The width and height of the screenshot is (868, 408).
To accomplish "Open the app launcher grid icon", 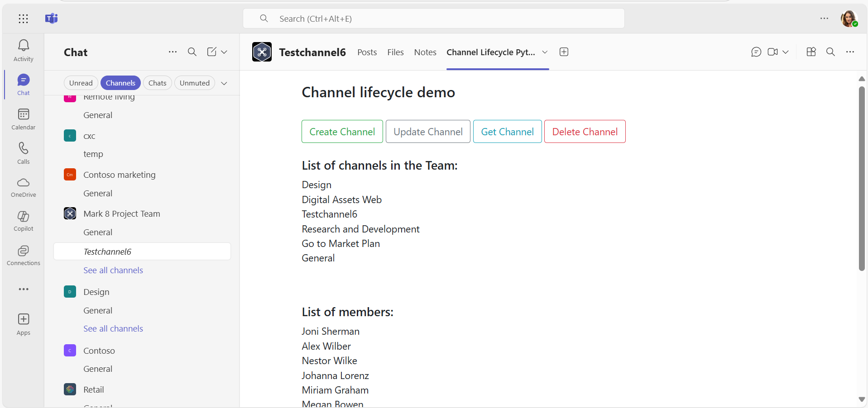I will pyautogui.click(x=23, y=19).
